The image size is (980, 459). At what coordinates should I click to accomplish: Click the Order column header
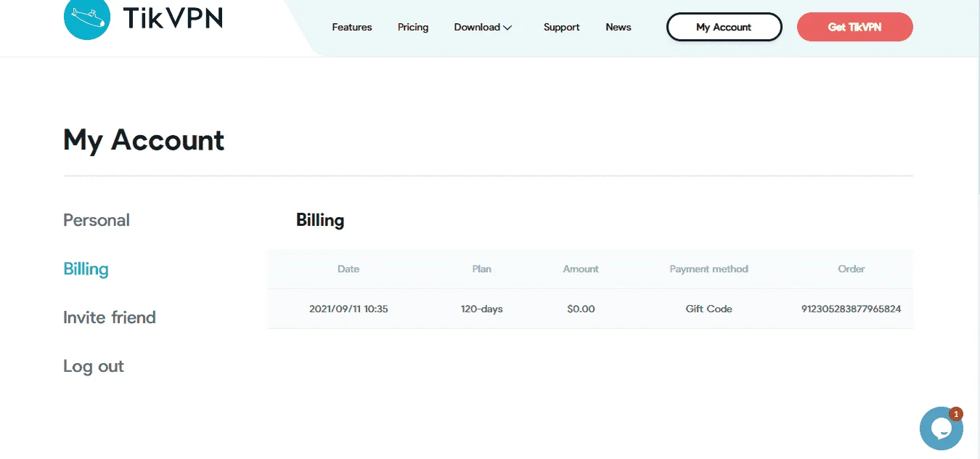point(852,269)
